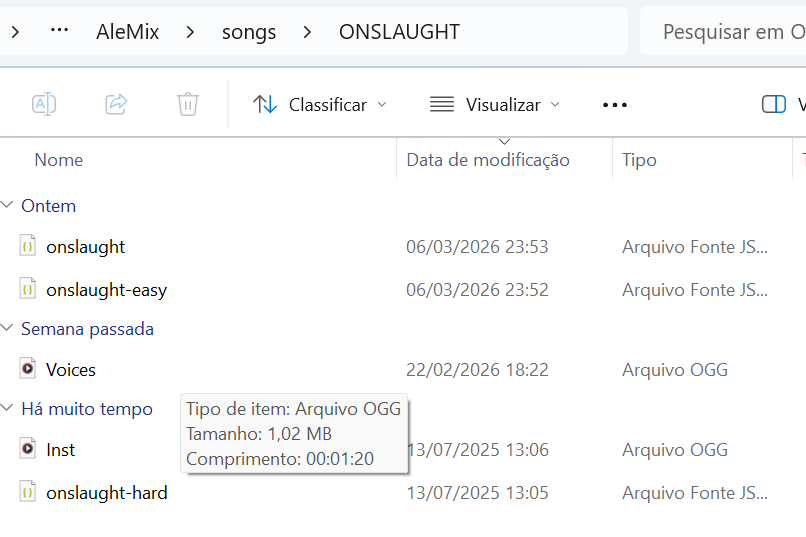Image resolution: width=806 pixels, height=537 pixels.
Task: Navigate to AleMix folder in breadcrumb
Action: 126,32
